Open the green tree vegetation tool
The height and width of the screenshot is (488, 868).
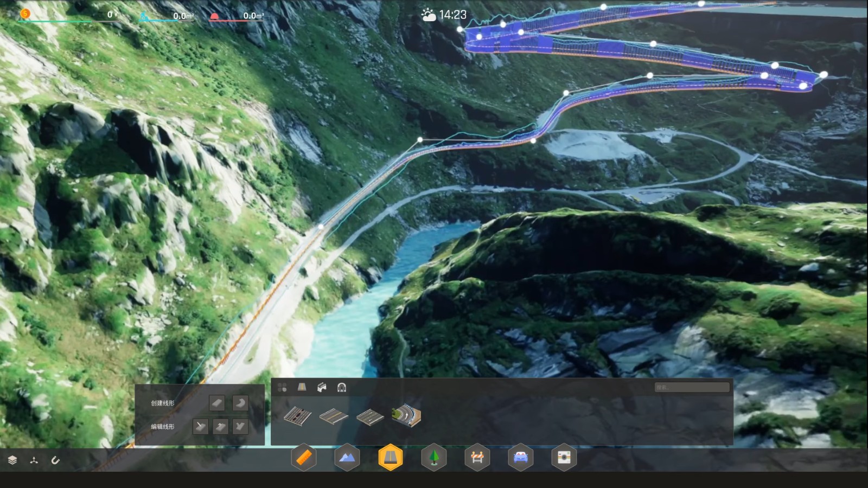pyautogui.click(x=434, y=458)
